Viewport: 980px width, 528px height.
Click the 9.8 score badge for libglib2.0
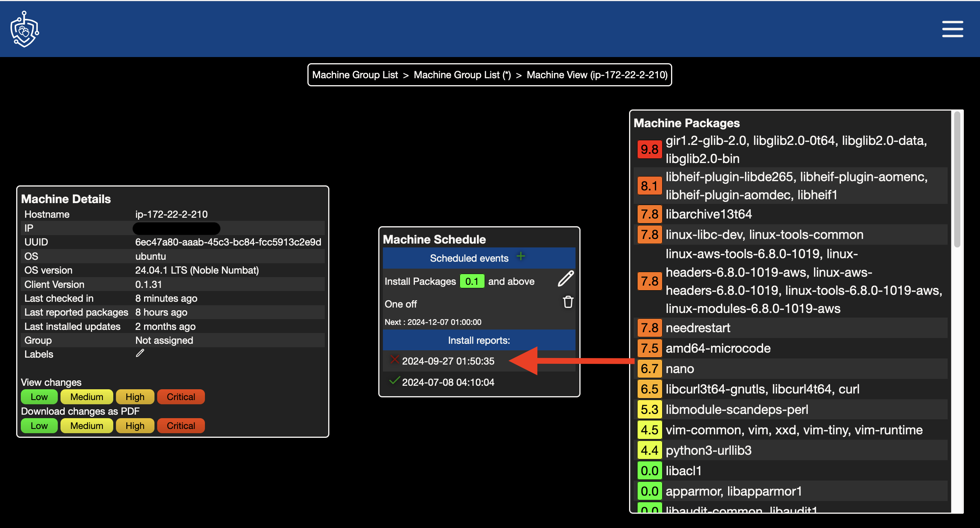[649, 149]
